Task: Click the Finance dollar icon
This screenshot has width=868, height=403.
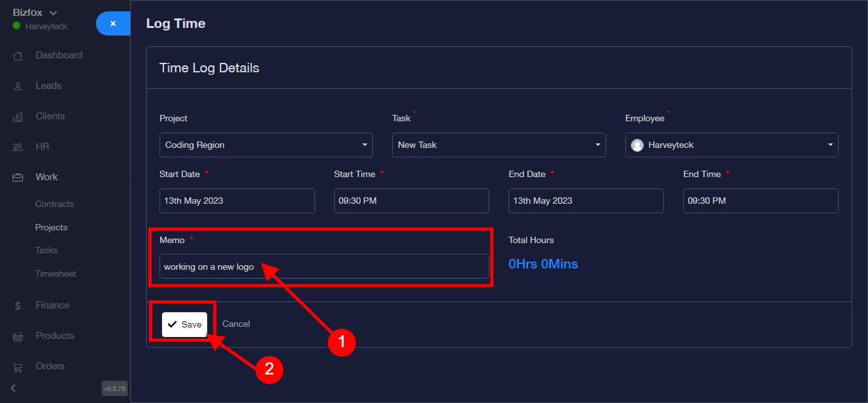Action: 18,306
